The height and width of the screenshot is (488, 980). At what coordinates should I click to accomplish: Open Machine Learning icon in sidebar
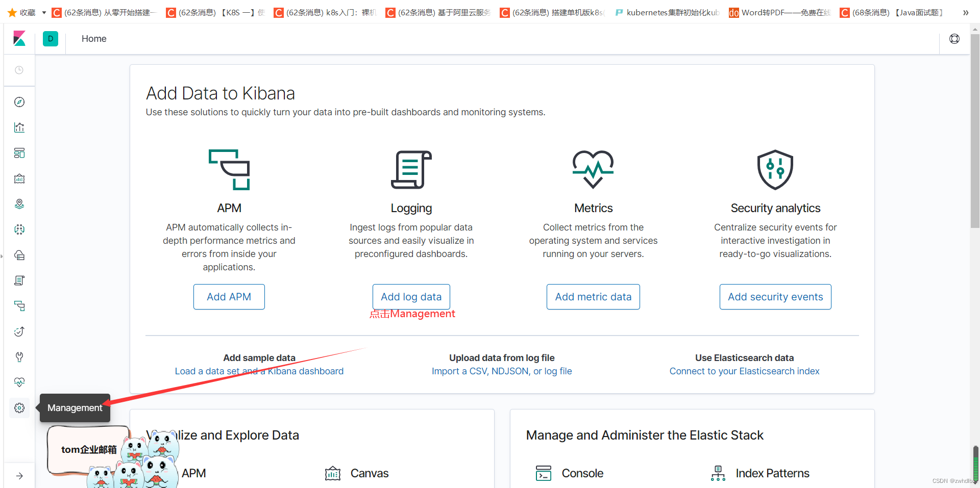pyautogui.click(x=19, y=229)
